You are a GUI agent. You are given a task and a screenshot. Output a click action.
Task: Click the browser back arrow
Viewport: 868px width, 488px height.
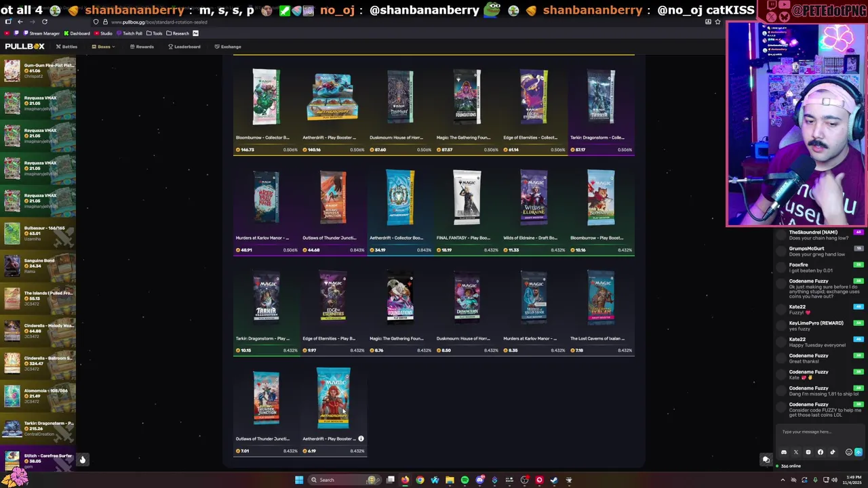click(x=20, y=22)
